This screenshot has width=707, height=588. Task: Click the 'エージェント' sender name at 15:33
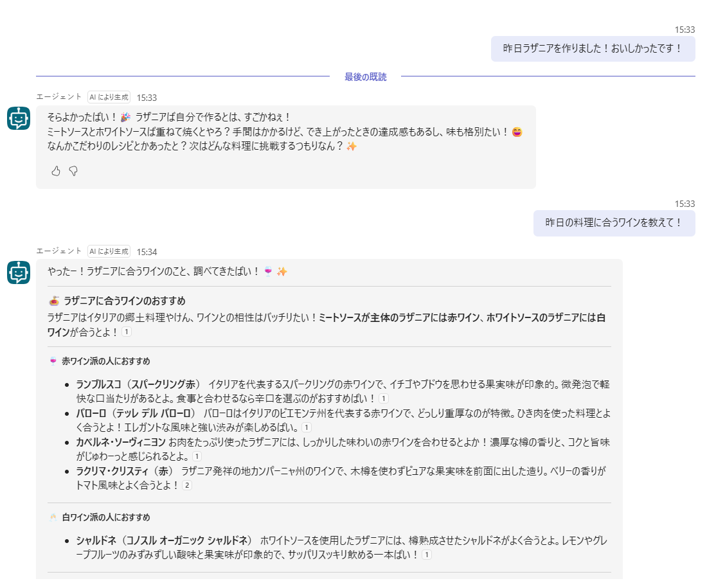pos(58,96)
